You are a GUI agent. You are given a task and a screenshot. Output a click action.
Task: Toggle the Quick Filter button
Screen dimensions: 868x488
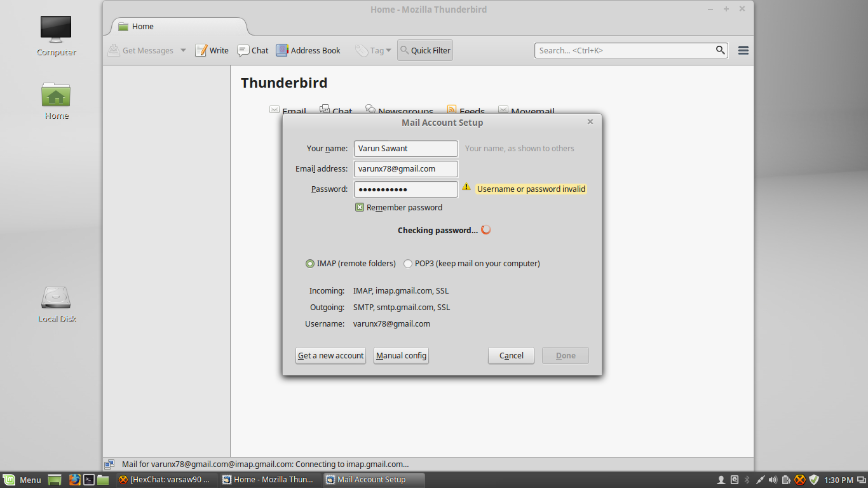coord(425,50)
